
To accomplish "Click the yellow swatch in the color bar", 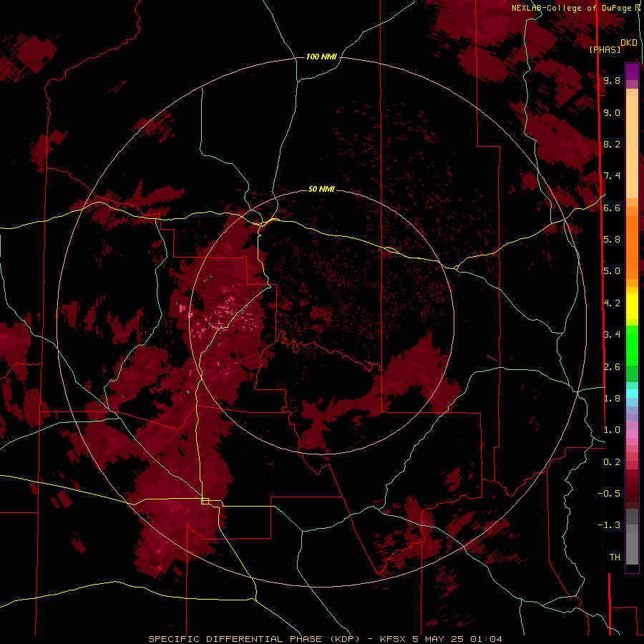I will coord(632,306).
